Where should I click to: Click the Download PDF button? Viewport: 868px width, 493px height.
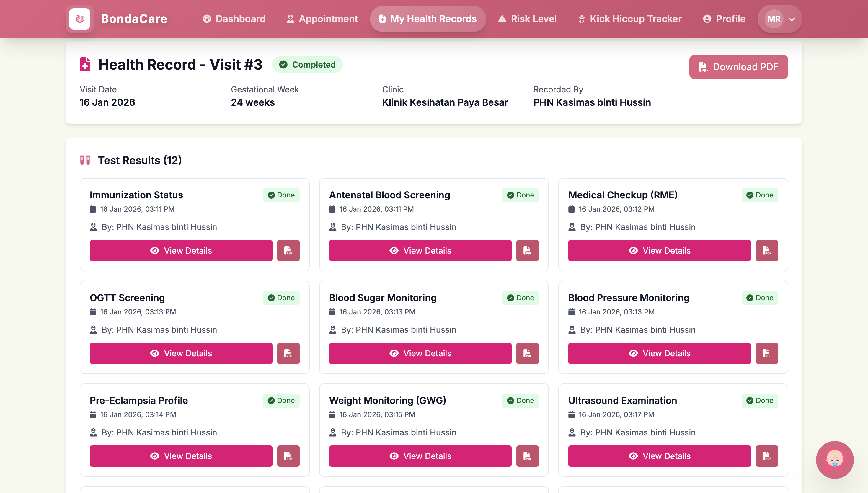tap(738, 67)
